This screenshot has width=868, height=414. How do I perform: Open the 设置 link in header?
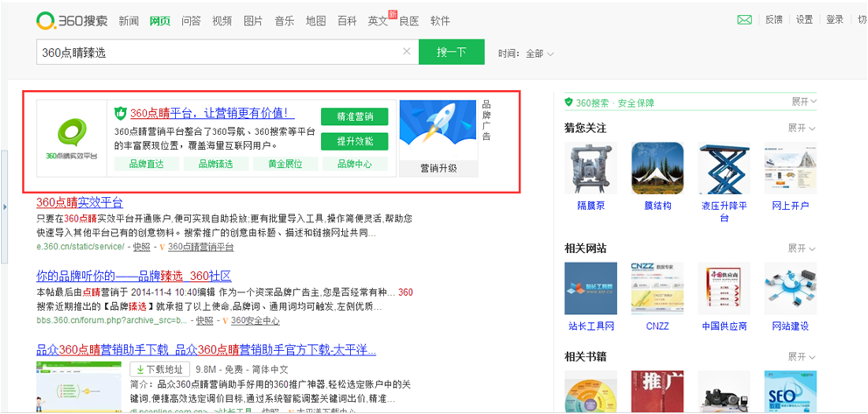tap(804, 20)
